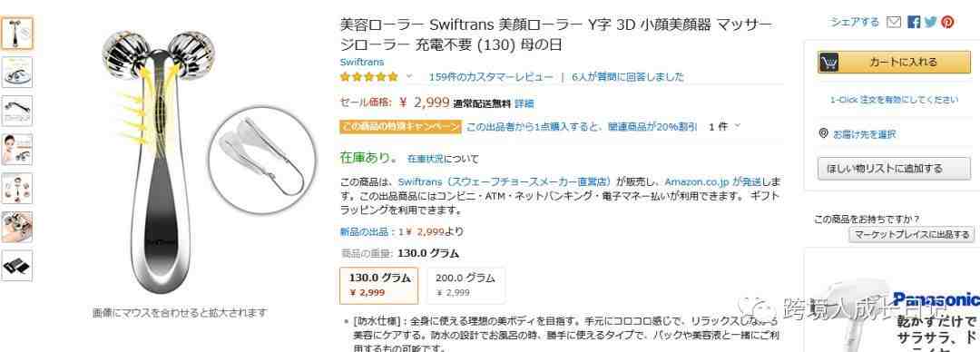Screen dimensions: 980x352
Task: Click マーケットプレイスに出品する button
Action: tap(911, 234)
